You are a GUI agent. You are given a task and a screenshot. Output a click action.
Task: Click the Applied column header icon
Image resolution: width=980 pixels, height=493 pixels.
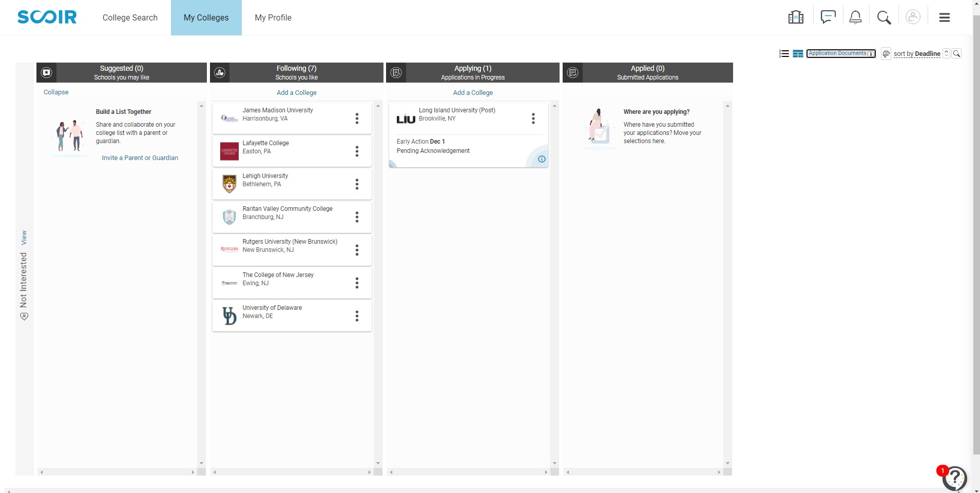(573, 72)
